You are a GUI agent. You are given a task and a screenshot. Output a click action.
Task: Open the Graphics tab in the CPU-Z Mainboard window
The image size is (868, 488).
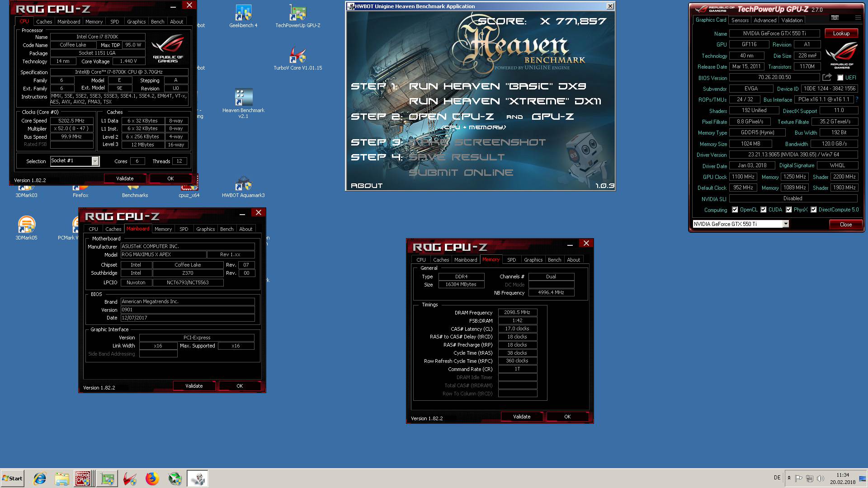tap(205, 229)
